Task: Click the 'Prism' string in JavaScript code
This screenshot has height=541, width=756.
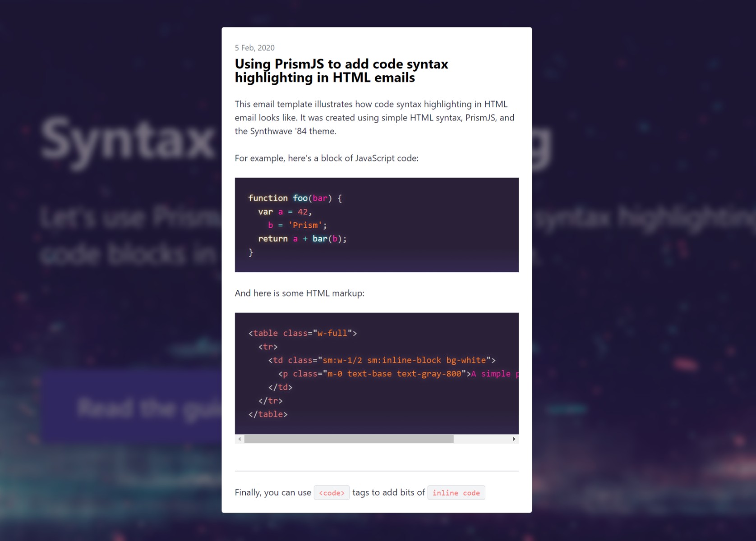Action: click(305, 225)
